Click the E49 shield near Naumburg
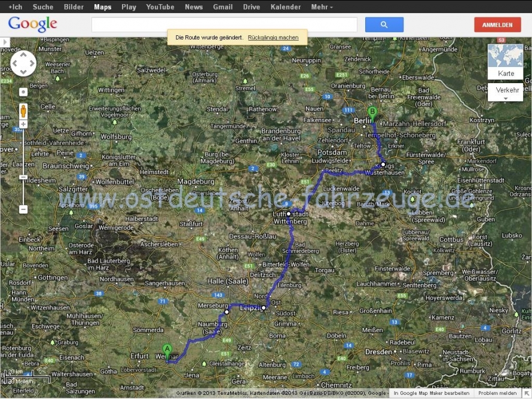 pyautogui.click(x=227, y=340)
